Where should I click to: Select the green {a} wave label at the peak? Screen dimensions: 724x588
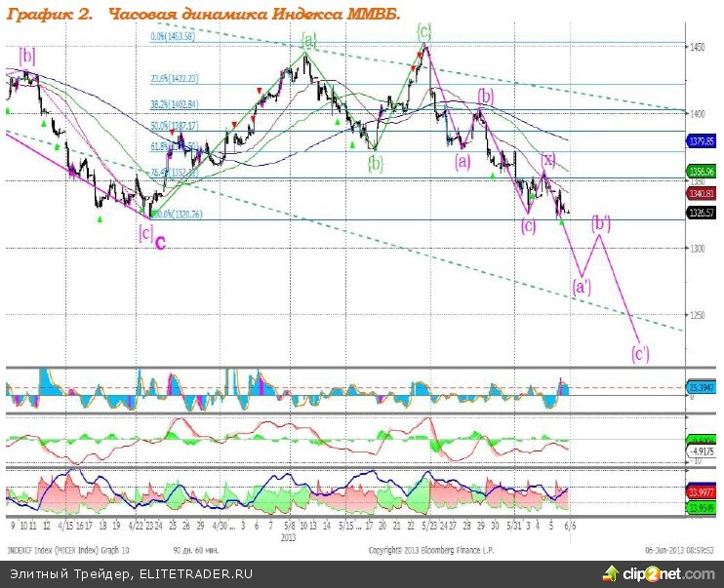(308, 40)
